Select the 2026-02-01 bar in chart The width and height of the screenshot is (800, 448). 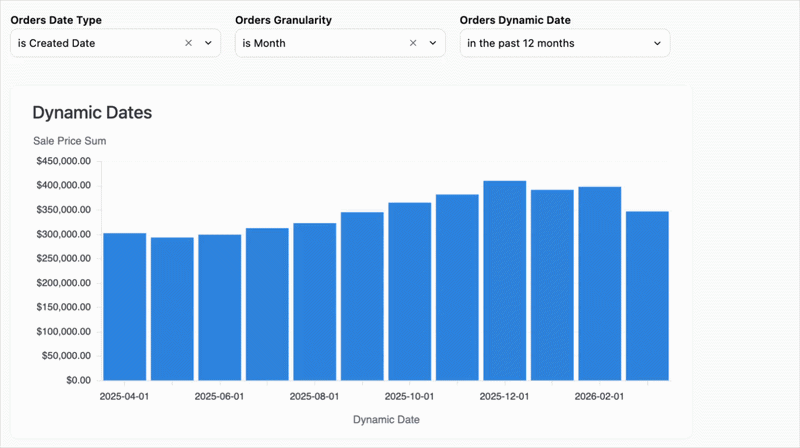tap(599, 284)
